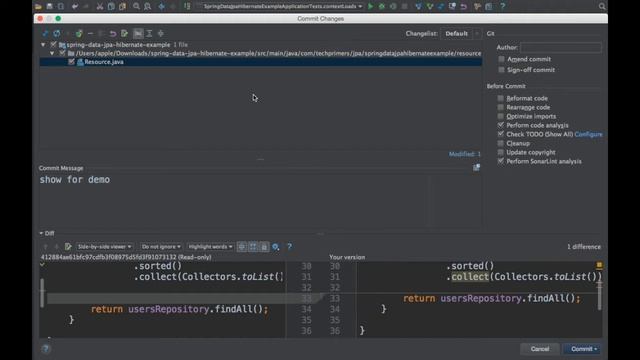Open the Highlight words dropdown
The width and height of the screenshot is (640, 360).
pyautogui.click(x=210, y=247)
